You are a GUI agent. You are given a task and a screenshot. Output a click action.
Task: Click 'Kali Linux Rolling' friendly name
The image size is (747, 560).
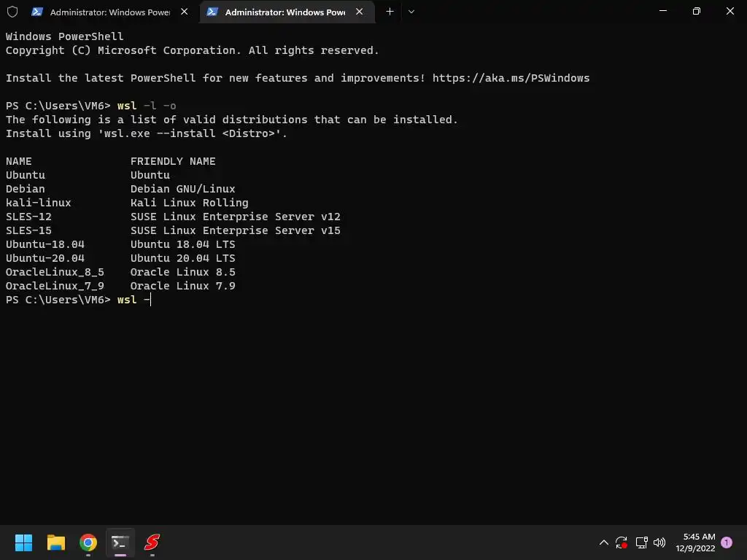(190, 203)
